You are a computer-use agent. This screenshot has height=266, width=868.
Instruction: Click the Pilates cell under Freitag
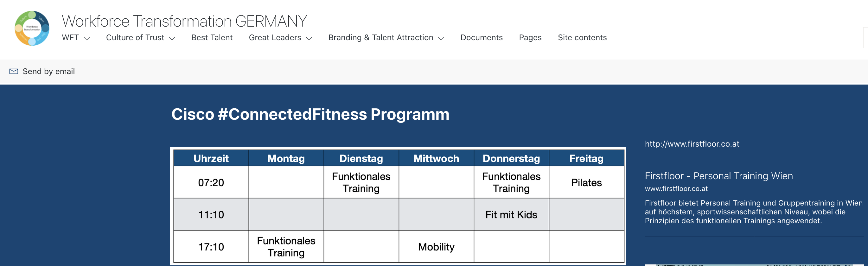tap(586, 182)
